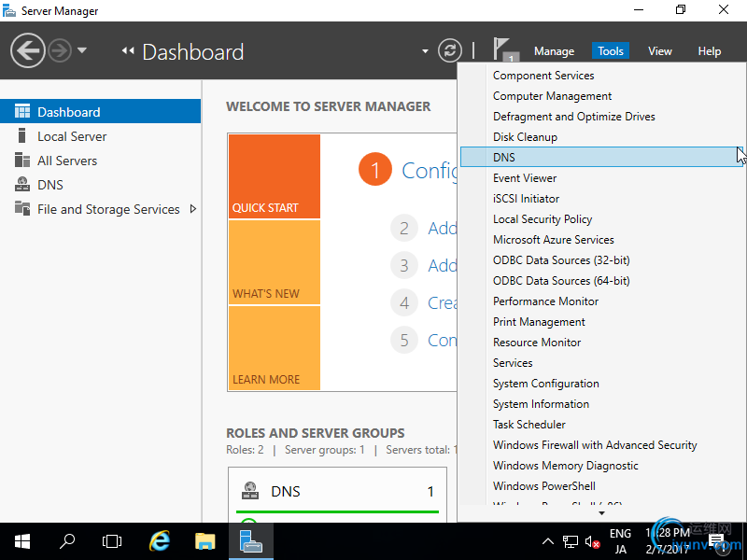Click the ENG JA language indicator
Viewport: 747px width, 560px height.
pyautogui.click(x=620, y=541)
